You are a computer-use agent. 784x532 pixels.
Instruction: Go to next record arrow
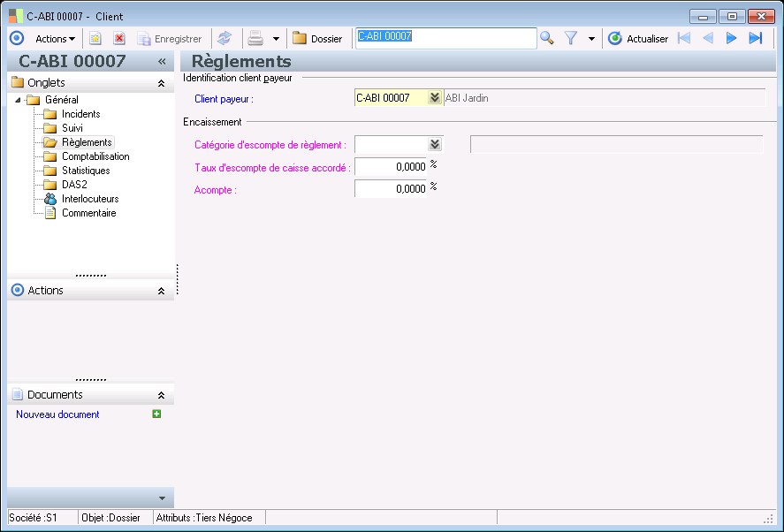732,38
